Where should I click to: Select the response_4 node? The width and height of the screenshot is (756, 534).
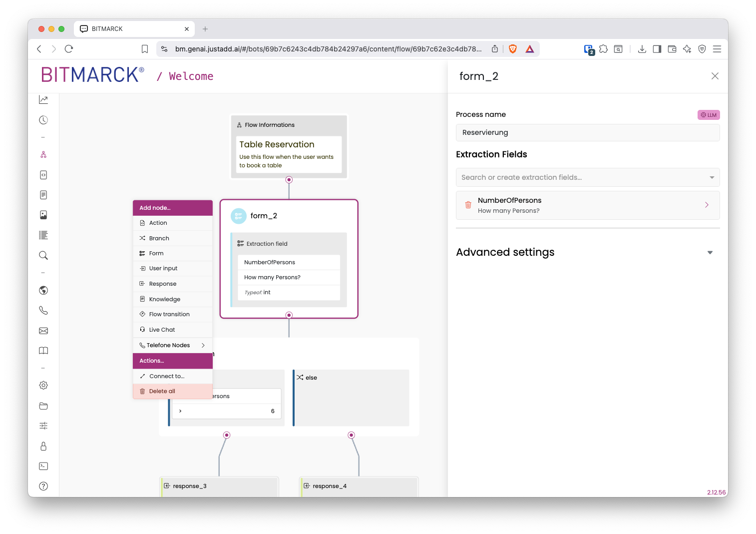pos(359,487)
